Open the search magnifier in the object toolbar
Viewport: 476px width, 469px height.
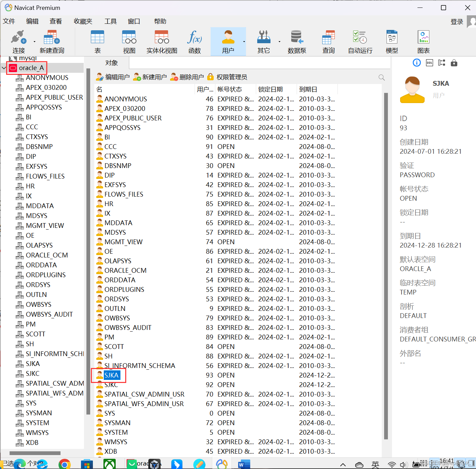[381, 77]
